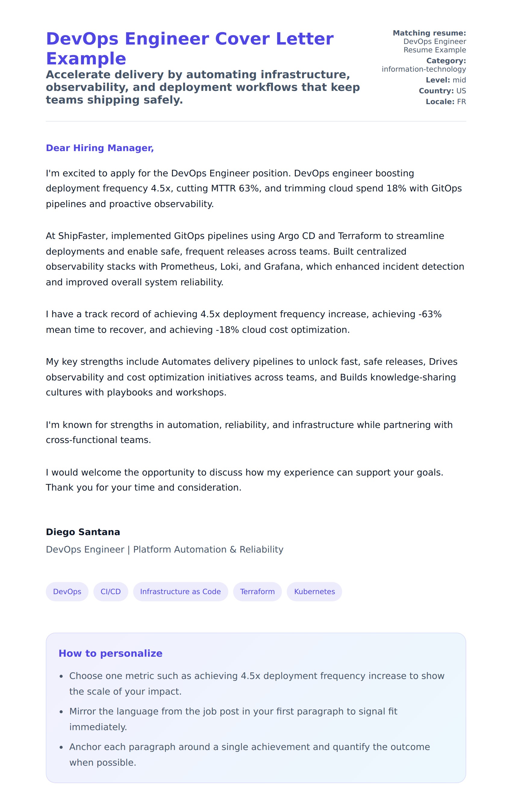The image size is (512, 812).
Task: Click the Terraform tag pill
Action: [x=257, y=591]
